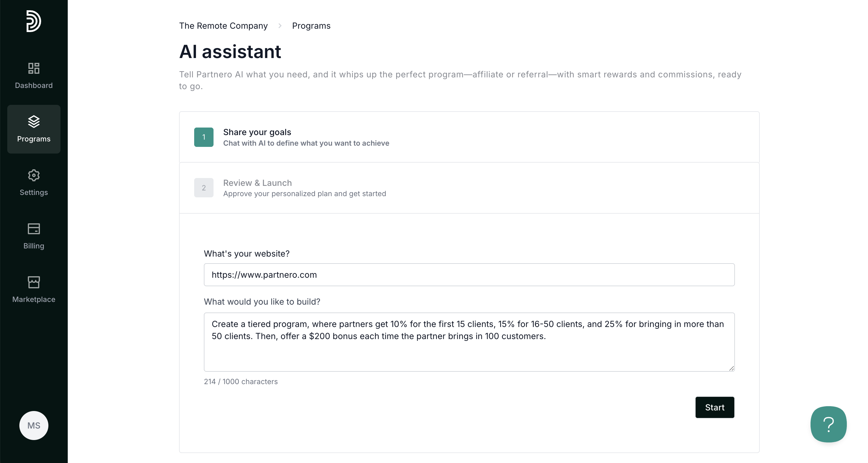Image resolution: width=868 pixels, height=463 pixels.
Task: Click the Partnero logo icon
Action: pyautogui.click(x=34, y=21)
